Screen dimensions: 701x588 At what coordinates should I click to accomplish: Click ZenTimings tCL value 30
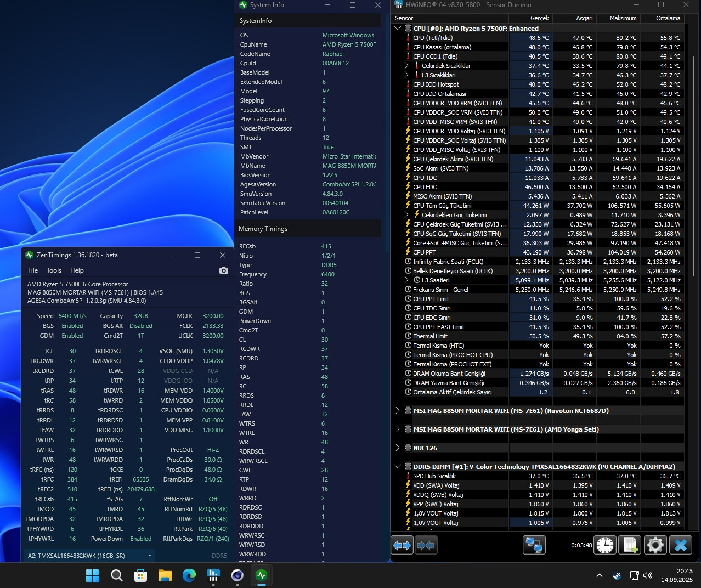point(72,351)
